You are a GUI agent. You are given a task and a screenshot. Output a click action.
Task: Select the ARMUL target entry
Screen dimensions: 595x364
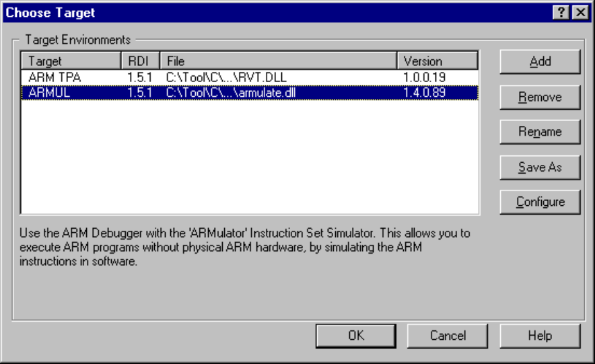tap(49, 93)
